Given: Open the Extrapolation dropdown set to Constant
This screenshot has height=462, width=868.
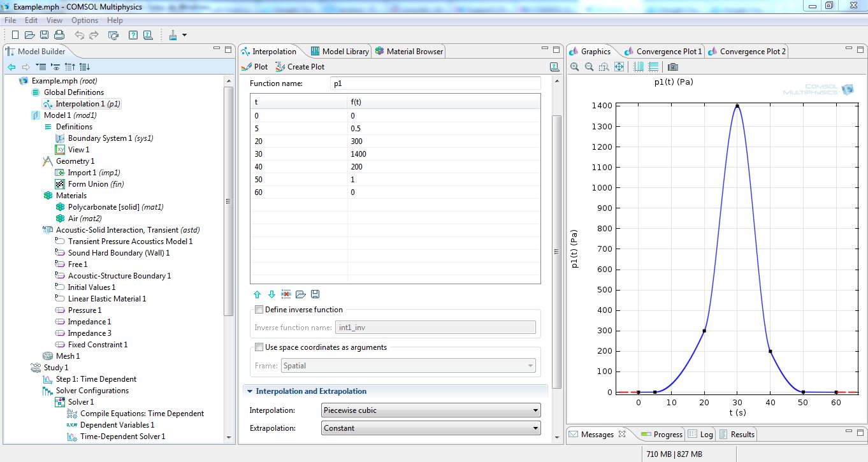Looking at the screenshot, I should click(x=431, y=428).
